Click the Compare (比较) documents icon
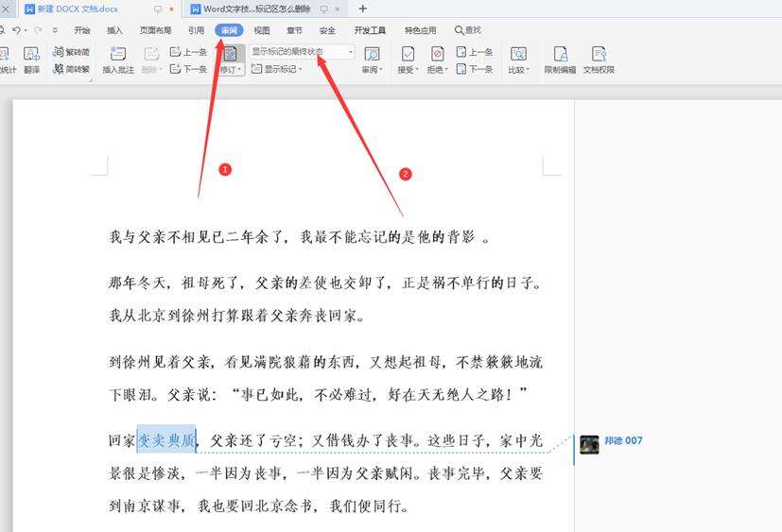This screenshot has width=782, height=532. pyautogui.click(x=518, y=54)
